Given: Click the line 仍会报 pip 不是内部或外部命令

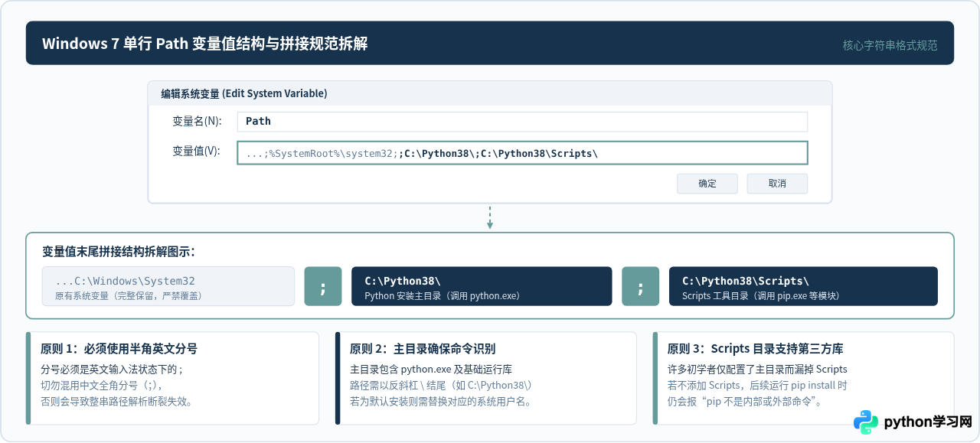Looking at the screenshot, I should pyautogui.click(x=744, y=401).
